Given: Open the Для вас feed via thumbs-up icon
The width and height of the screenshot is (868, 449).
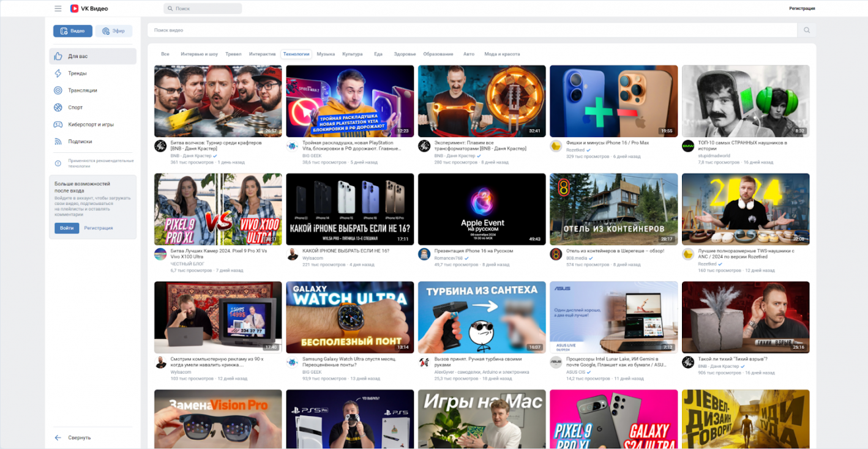Looking at the screenshot, I should (58, 56).
